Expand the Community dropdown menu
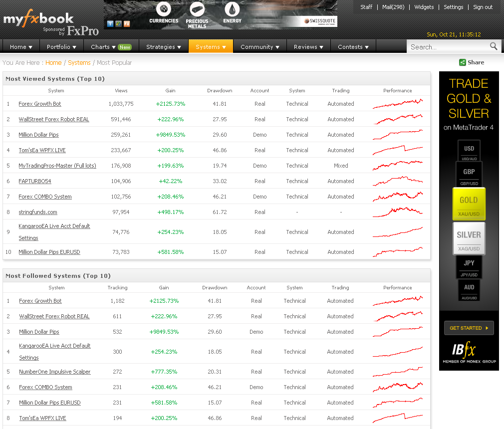This screenshot has width=504, height=429. pos(259,47)
